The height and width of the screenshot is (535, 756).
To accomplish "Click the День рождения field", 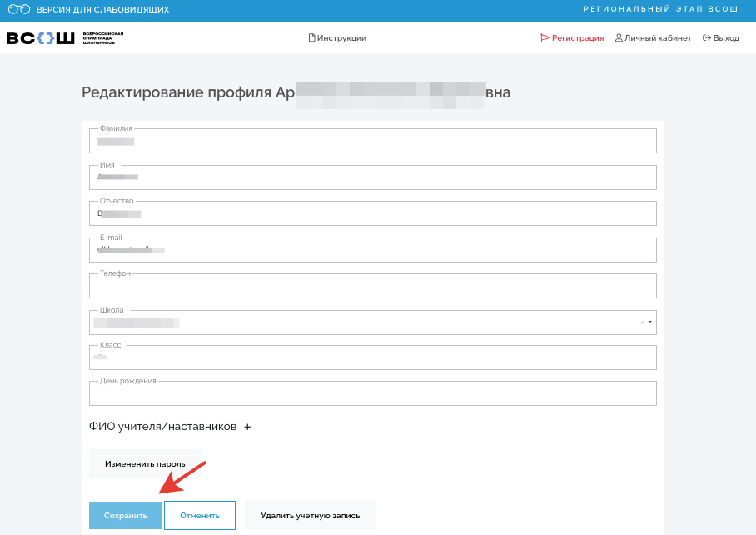I will [x=372, y=393].
